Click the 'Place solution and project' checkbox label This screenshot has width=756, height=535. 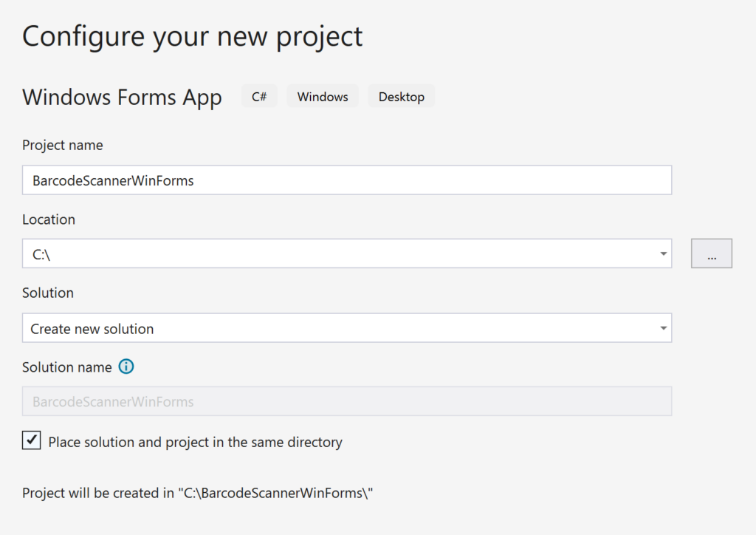(x=195, y=443)
